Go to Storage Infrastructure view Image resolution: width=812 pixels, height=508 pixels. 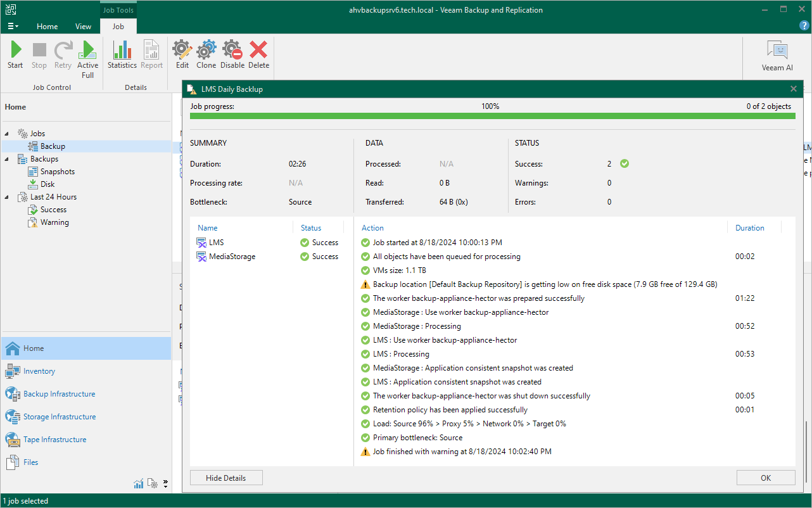(x=86, y=417)
